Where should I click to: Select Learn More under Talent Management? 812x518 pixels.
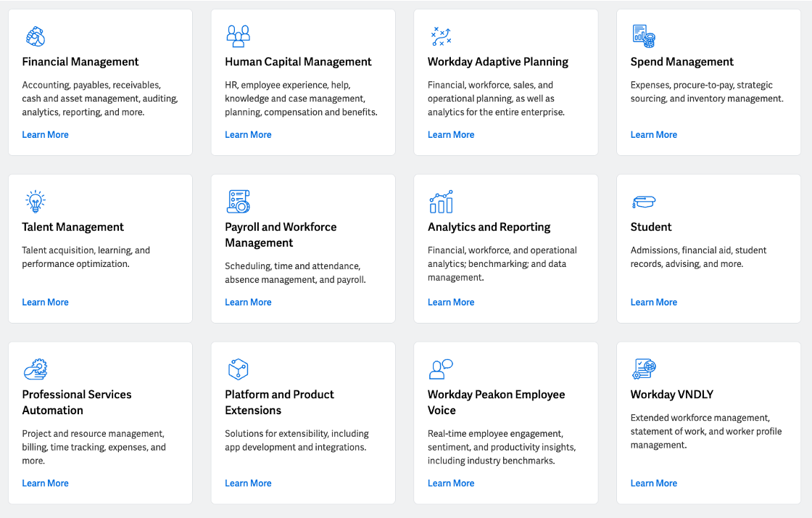point(45,302)
